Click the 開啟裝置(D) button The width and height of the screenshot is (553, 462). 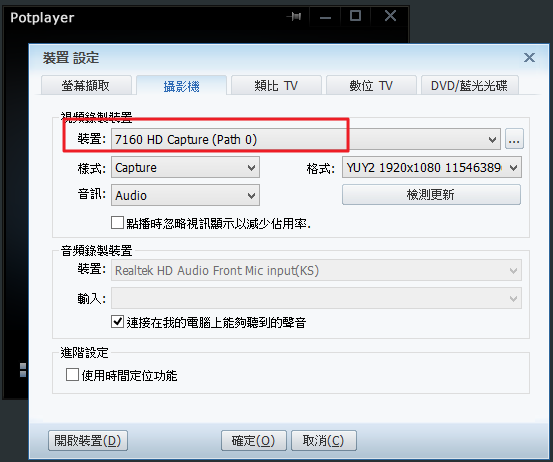(88, 440)
